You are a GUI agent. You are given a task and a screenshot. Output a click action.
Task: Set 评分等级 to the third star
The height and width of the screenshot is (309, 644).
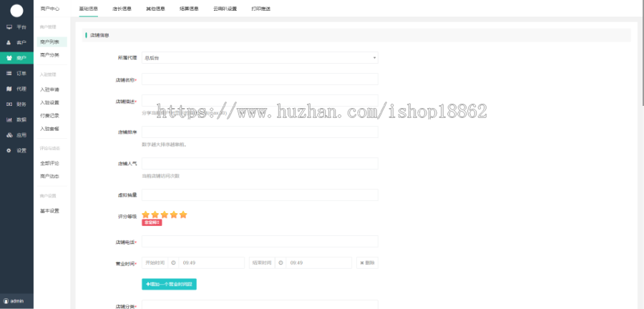165,215
